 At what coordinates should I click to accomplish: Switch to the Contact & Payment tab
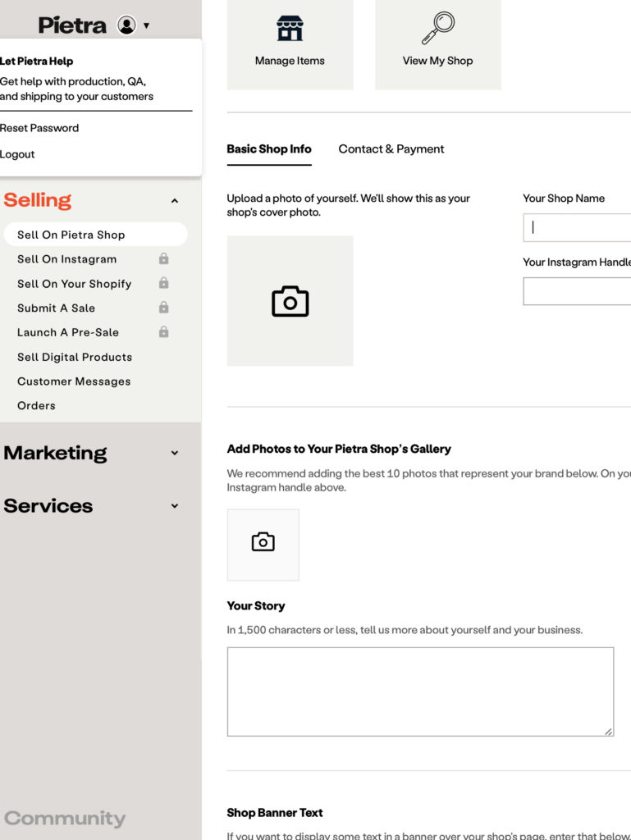[391, 149]
